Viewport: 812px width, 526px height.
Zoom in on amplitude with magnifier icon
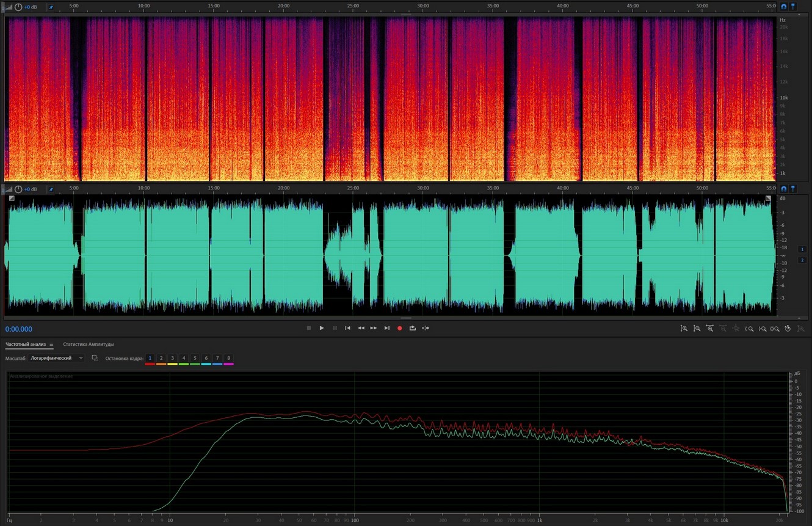pos(684,329)
